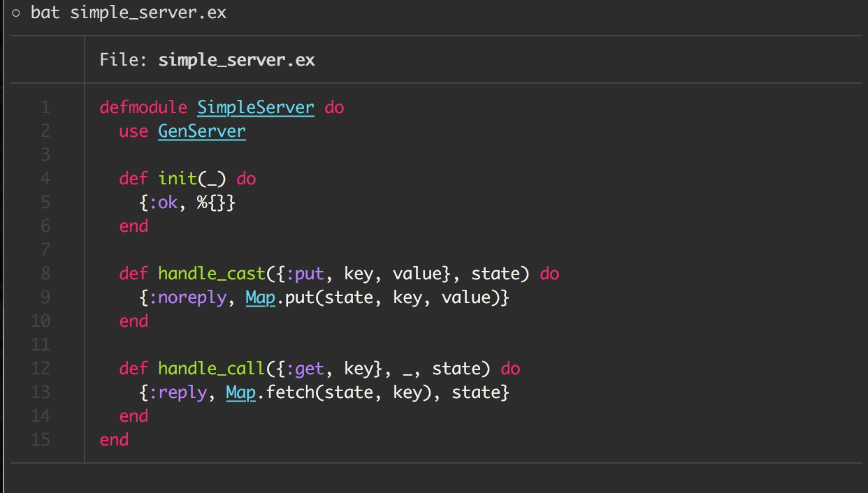Click the file name in the File header
The height and width of the screenshot is (493, 868).
236,60
